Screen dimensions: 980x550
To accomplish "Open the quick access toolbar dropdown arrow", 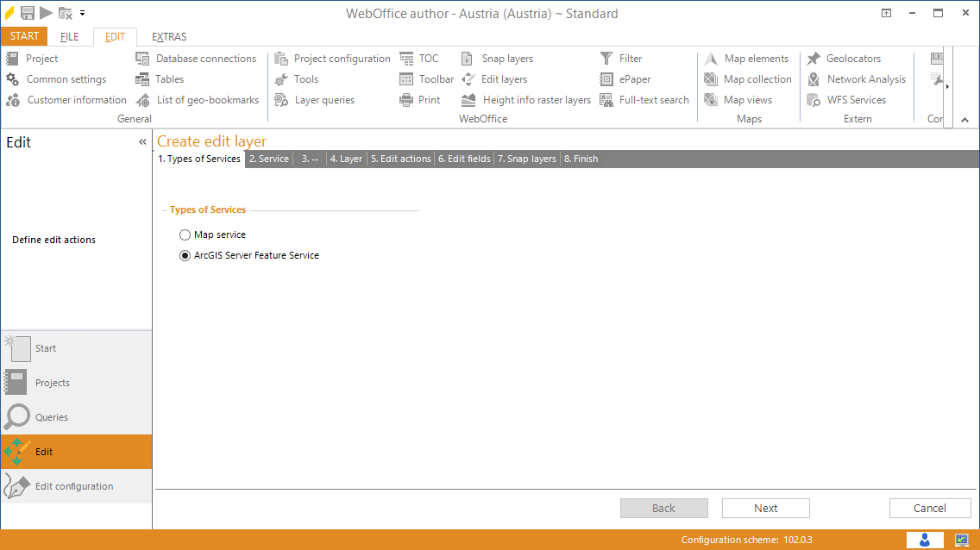I will pos(83,12).
